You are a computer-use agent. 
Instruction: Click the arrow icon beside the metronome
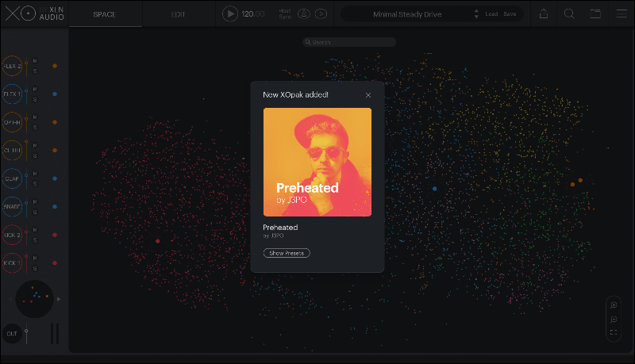pyautogui.click(x=321, y=13)
